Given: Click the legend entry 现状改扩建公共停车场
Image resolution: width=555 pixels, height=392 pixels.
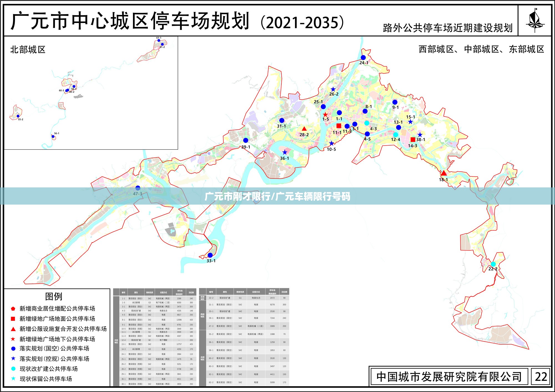Looking at the screenshot, I should click(49, 369).
